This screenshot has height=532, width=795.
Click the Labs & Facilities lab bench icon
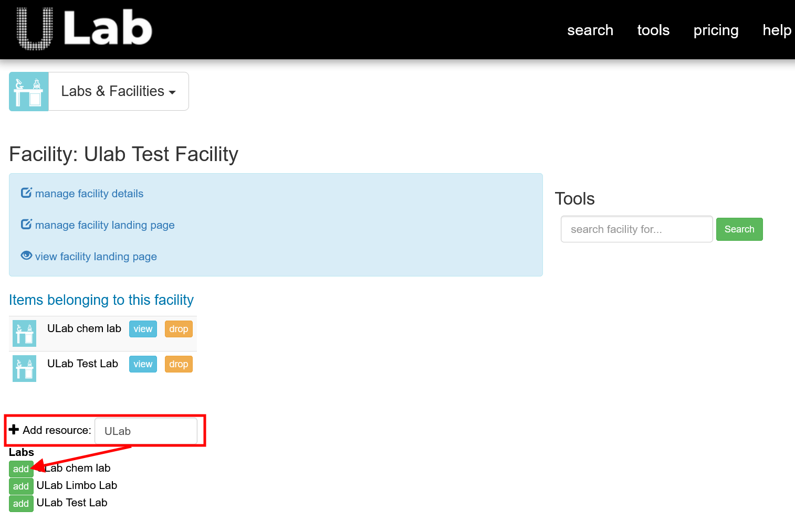28,91
